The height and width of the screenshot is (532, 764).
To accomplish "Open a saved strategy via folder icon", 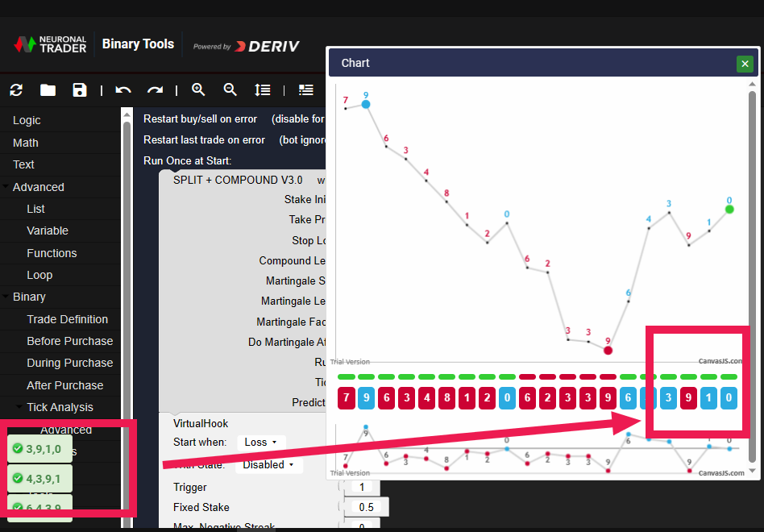I will click(48, 90).
